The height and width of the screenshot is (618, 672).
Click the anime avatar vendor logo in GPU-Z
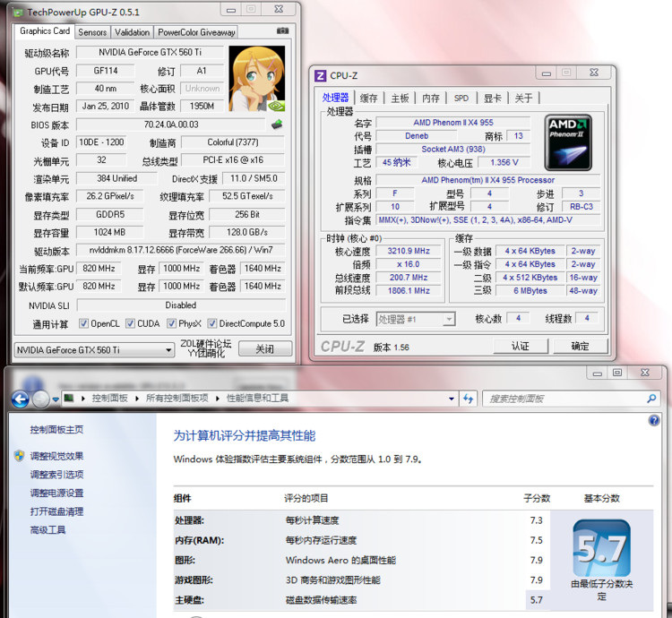coord(257,79)
